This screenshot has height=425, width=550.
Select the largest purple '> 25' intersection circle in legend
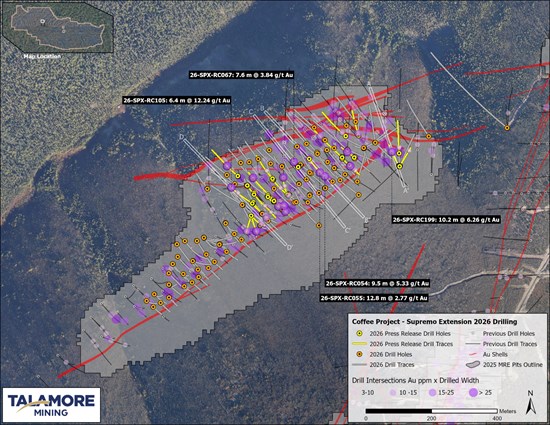[474, 393]
